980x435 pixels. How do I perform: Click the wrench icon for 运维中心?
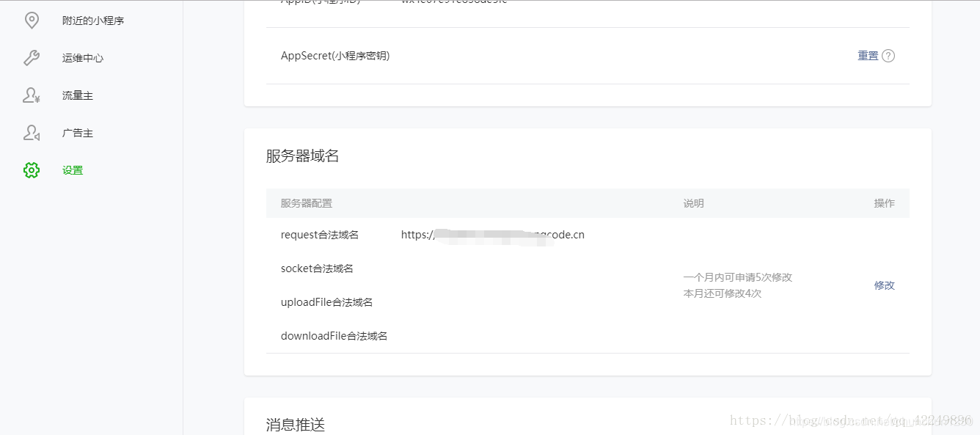point(32,58)
